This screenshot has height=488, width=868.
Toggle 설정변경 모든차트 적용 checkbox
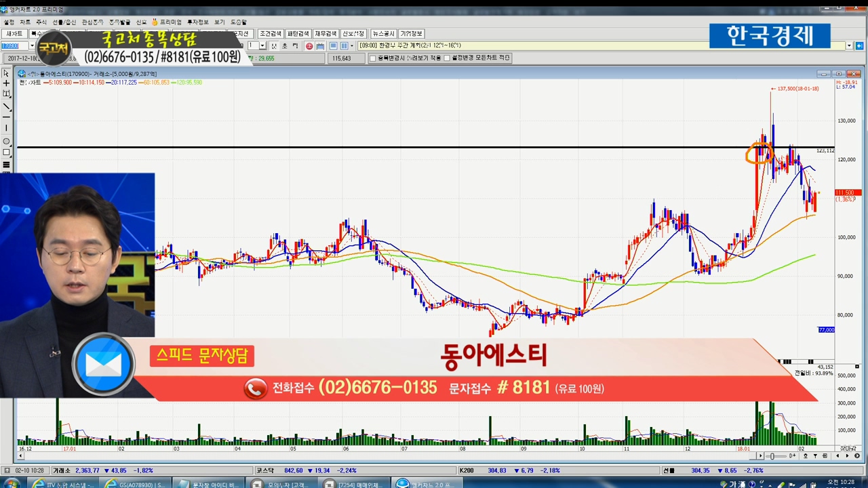point(447,58)
